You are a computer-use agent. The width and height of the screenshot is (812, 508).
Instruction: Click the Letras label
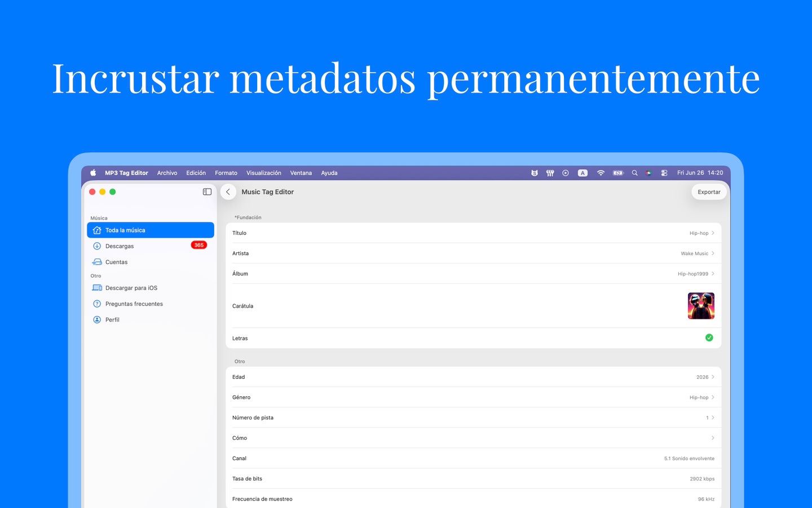pos(240,338)
